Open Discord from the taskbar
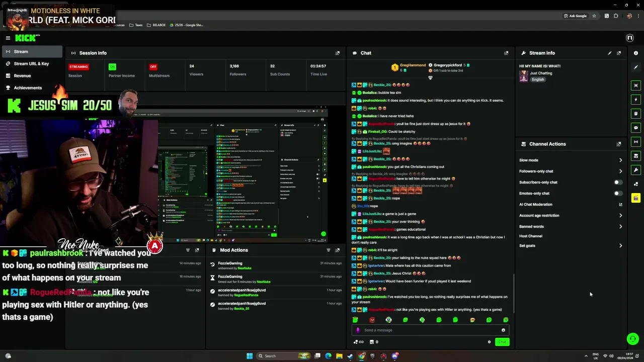644x362 pixels. tap(395, 356)
